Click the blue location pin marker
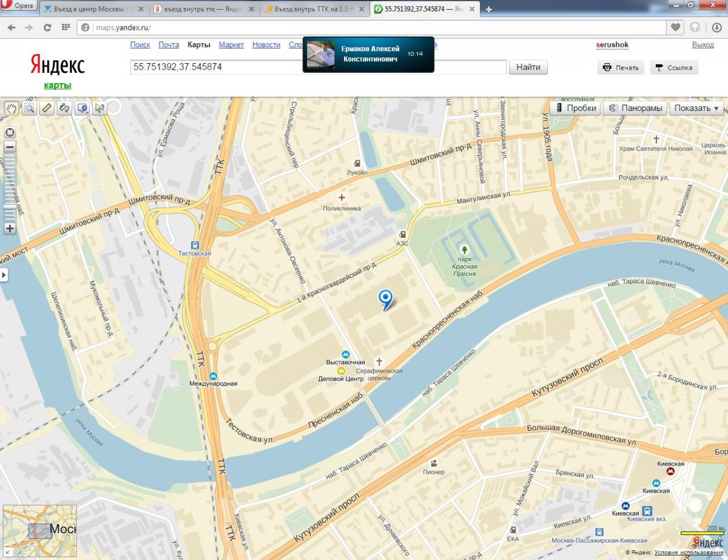Viewport: 728px width, 560px height. point(385,300)
